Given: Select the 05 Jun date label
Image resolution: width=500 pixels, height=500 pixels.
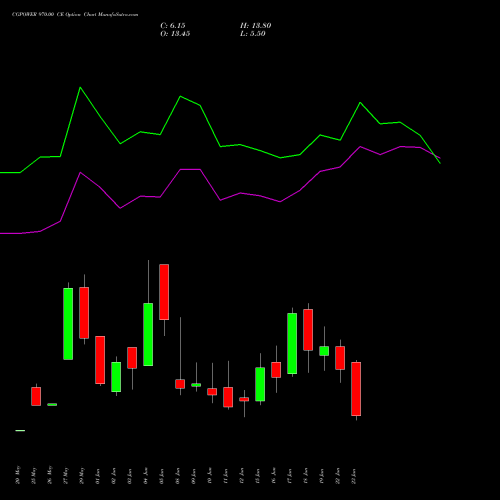Looking at the screenshot, I should 162,476.
